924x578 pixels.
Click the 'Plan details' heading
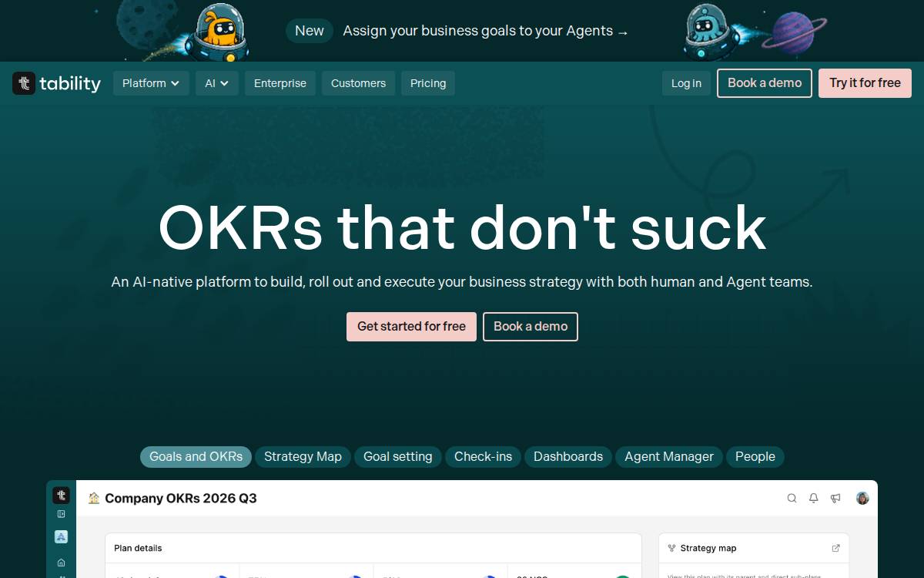(x=138, y=548)
